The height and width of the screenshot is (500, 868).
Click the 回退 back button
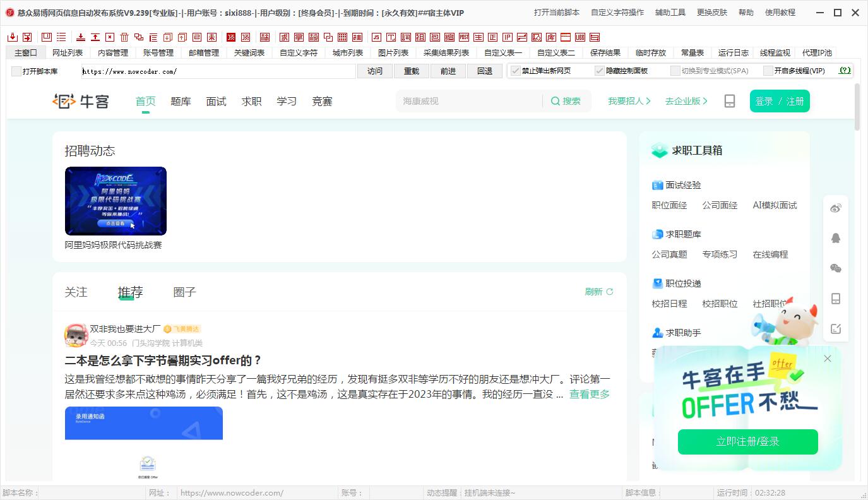point(485,71)
